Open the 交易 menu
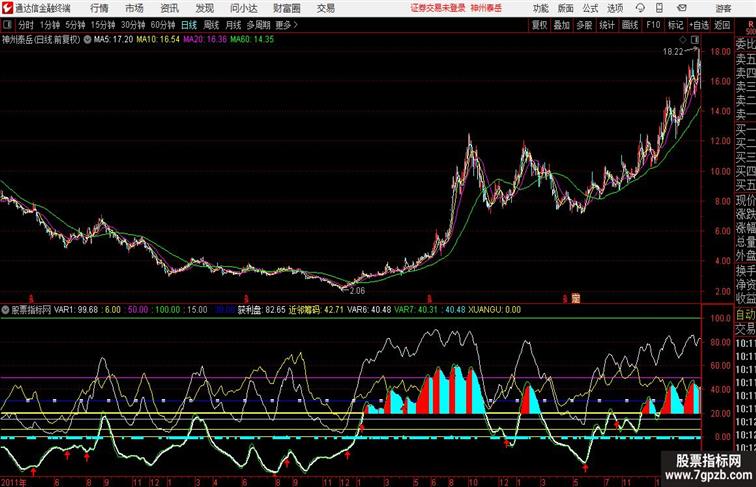This screenshot has height=487, width=756. (x=325, y=8)
